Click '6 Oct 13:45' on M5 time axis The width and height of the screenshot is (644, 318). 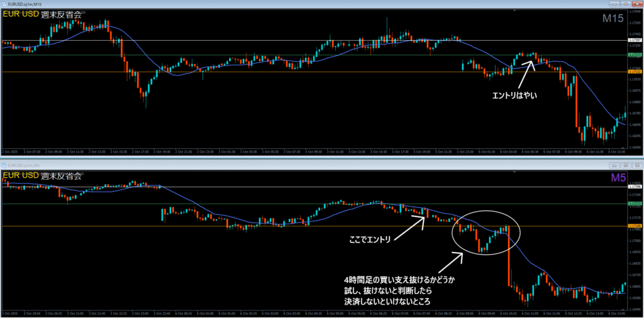click(x=618, y=315)
